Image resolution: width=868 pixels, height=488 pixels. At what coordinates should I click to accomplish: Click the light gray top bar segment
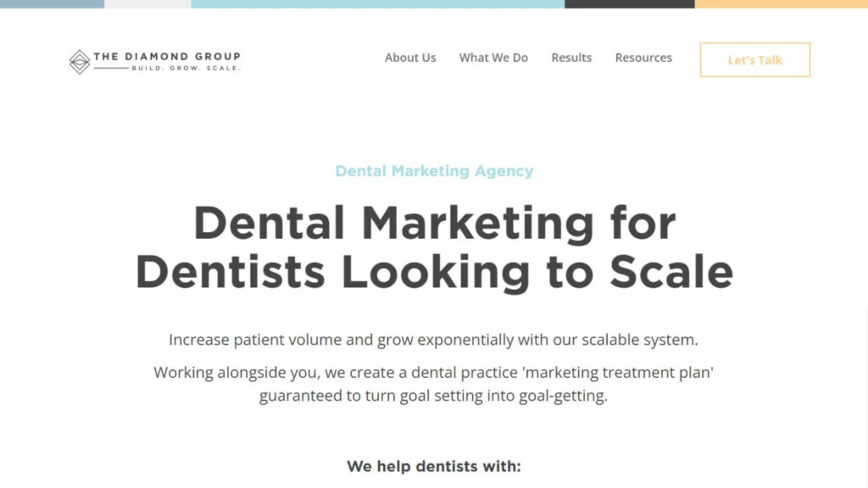click(x=147, y=4)
